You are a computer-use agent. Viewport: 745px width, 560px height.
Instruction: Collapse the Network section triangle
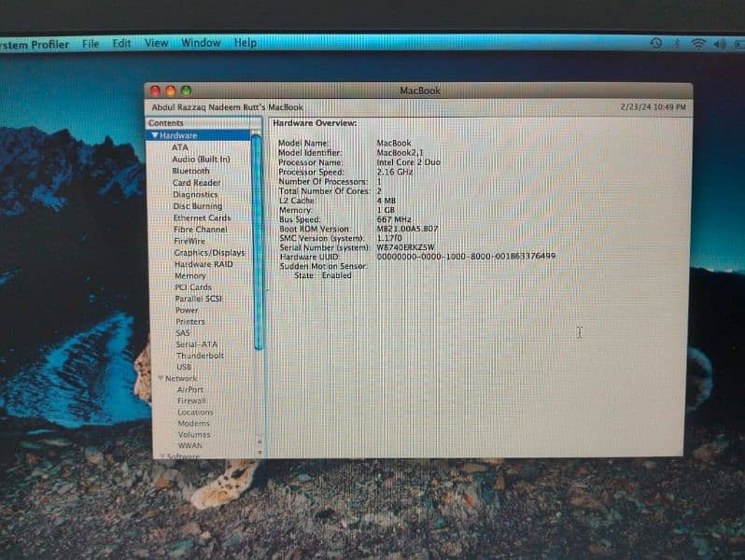160,378
